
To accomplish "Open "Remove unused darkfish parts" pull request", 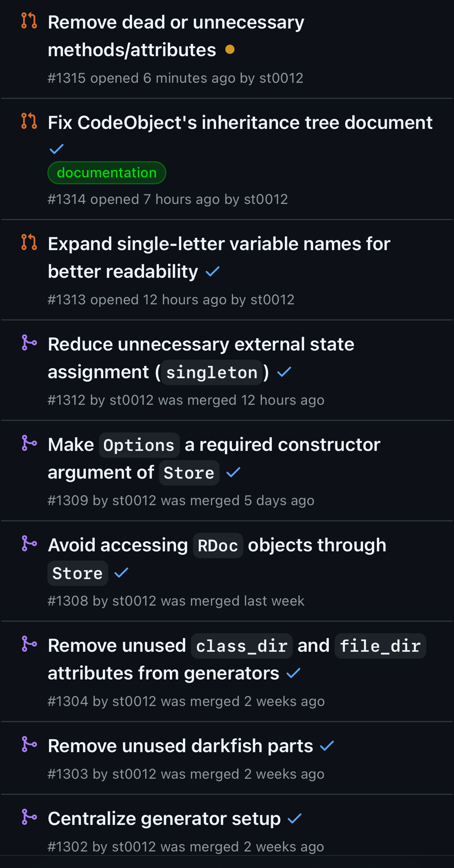I will click(180, 746).
